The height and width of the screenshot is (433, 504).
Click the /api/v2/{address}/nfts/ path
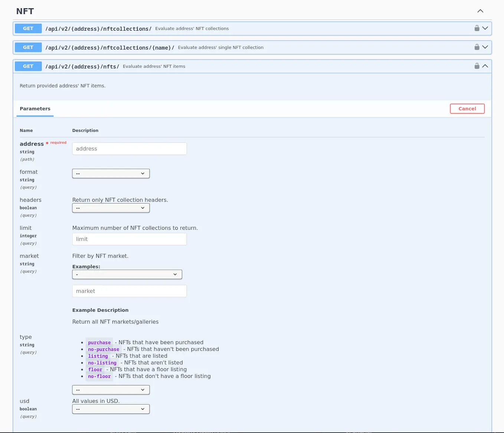coord(82,66)
